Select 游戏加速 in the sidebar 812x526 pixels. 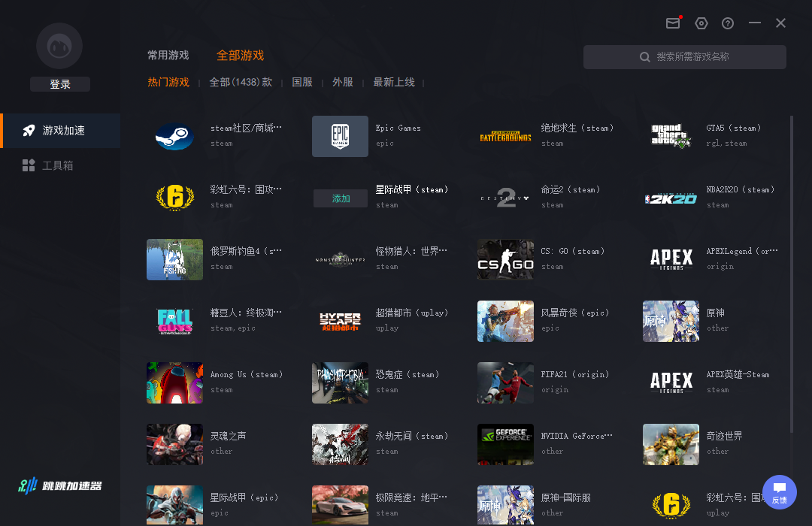pos(62,131)
